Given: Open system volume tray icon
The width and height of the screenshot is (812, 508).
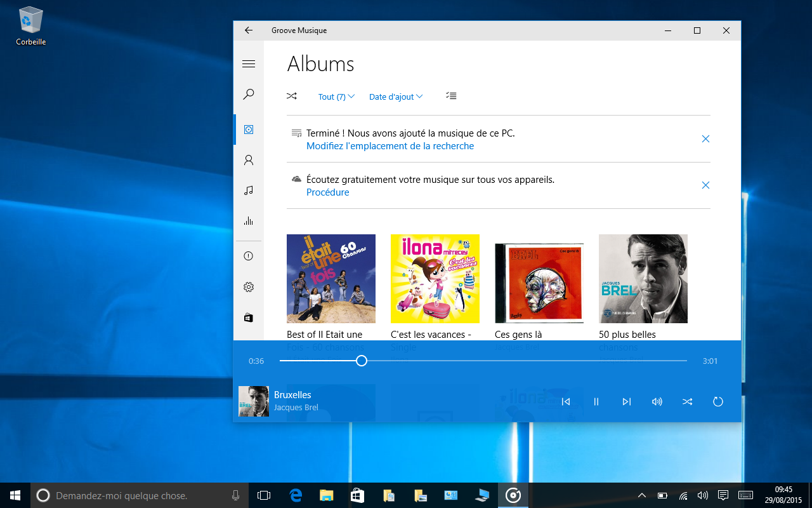Looking at the screenshot, I should (702, 495).
